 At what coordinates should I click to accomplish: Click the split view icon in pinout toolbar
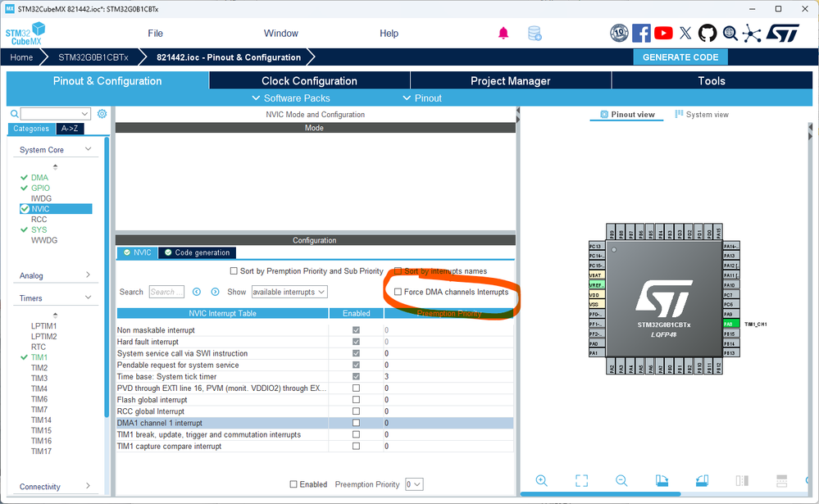coord(742,480)
